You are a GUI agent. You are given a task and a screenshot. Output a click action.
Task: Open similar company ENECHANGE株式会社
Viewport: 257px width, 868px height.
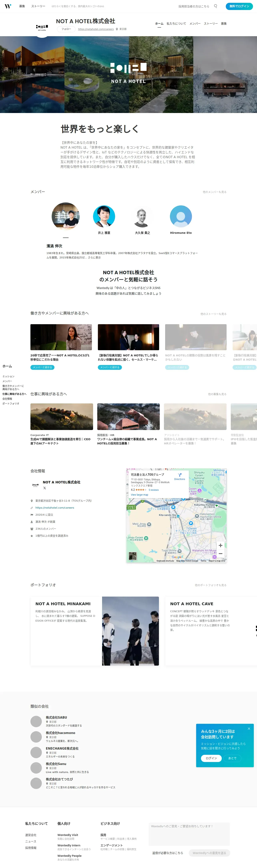[x=62, y=749]
